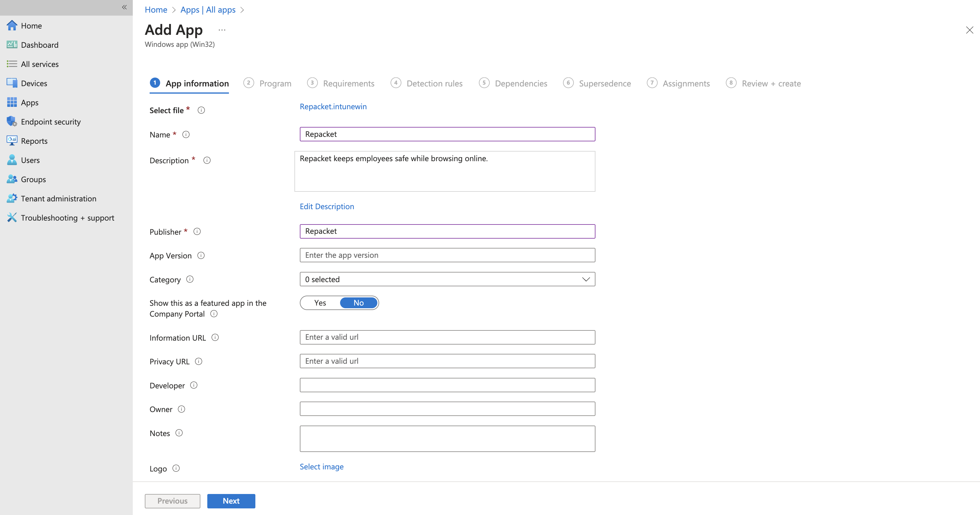The image size is (980, 515).
Task: Click Select image link for Logo
Action: tap(321, 467)
